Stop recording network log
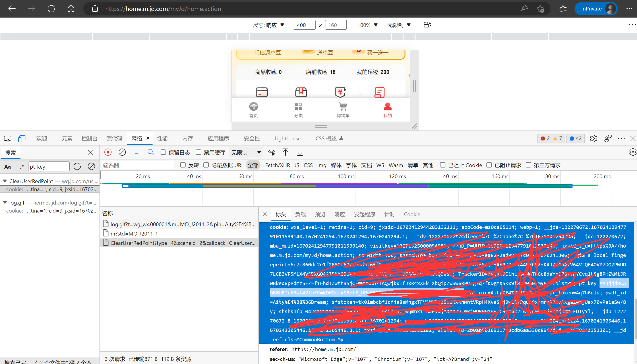Image resolution: width=637 pixels, height=364 pixels. pos(108,152)
